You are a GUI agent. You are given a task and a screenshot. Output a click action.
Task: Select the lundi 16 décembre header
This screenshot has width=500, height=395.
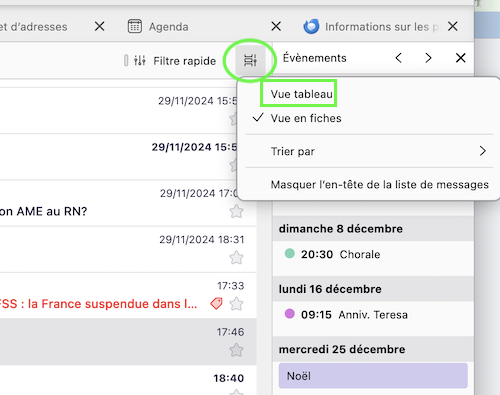tap(373, 289)
